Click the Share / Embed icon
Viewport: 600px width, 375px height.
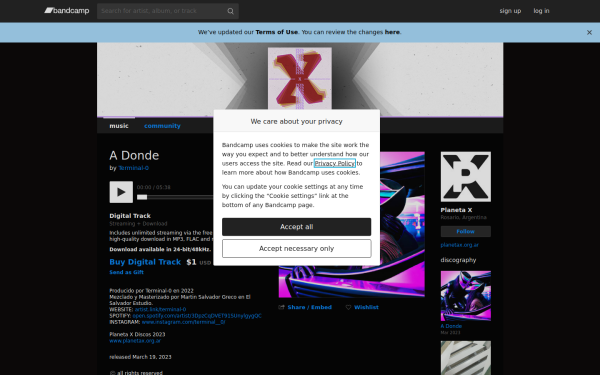(282, 307)
